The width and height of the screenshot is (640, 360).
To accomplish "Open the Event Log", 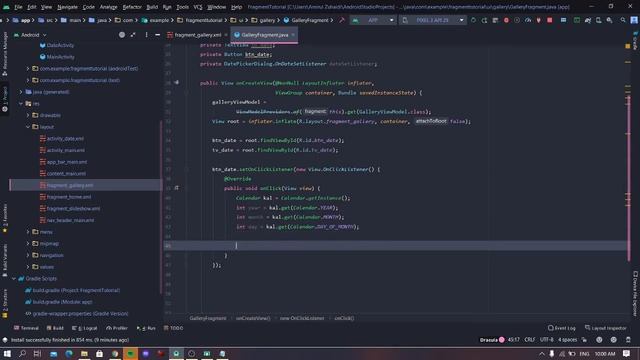I will [x=562, y=328].
